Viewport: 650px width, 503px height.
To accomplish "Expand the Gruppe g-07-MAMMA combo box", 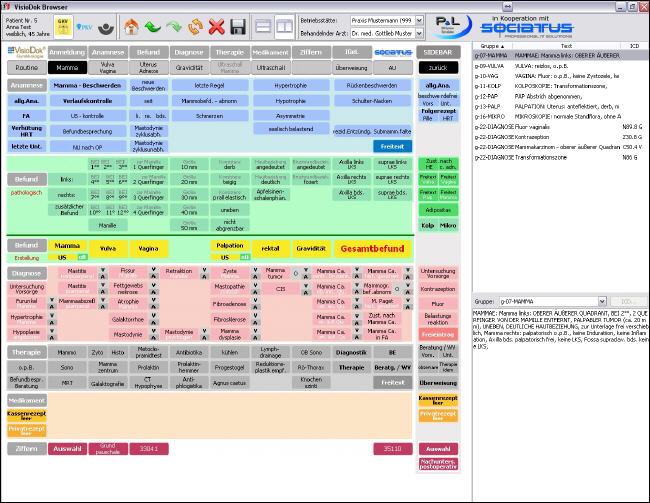I will [x=600, y=300].
